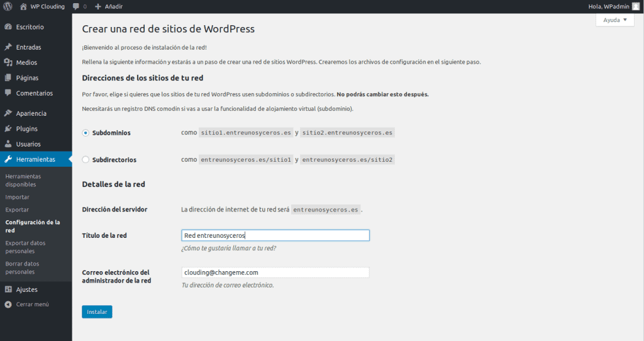The height and width of the screenshot is (341, 644).
Task: Click the sitio1.entreunosyceros.es code example
Action: (246, 133)
